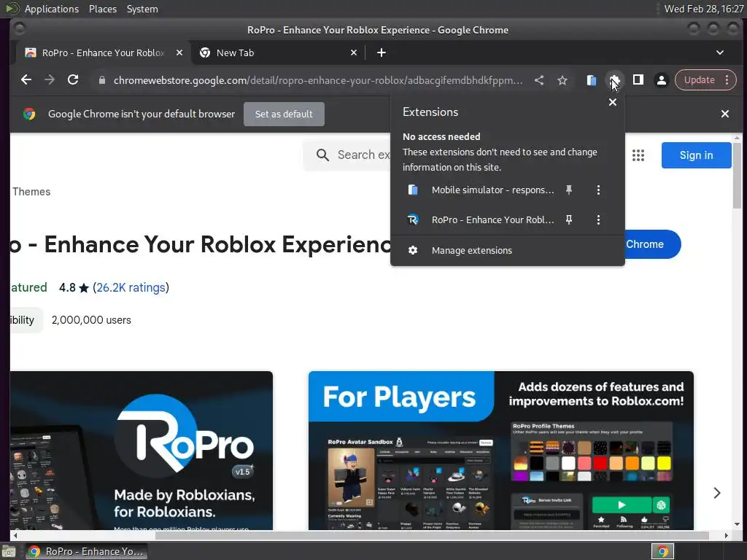747x560 pixels.
Task: Open the side panel icon
Action: point(638,80)
